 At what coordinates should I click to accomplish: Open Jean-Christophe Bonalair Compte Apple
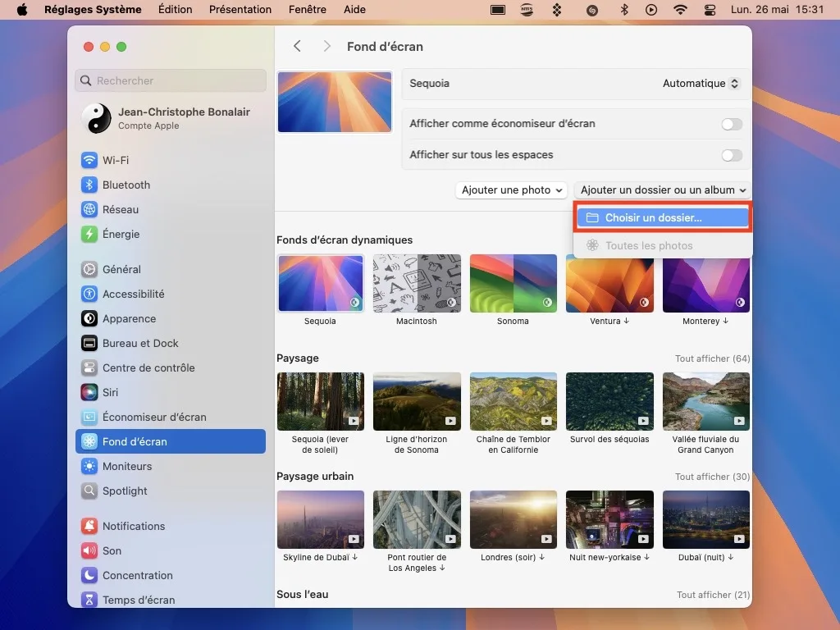(x=171, y=118)
